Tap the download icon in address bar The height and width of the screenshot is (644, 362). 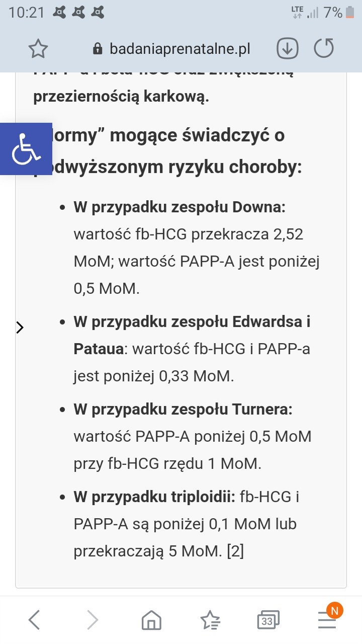(x=288, y=49)
